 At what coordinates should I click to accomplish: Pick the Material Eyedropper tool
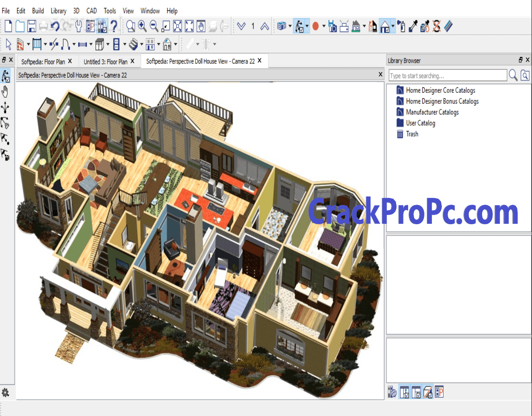point(413,27)
